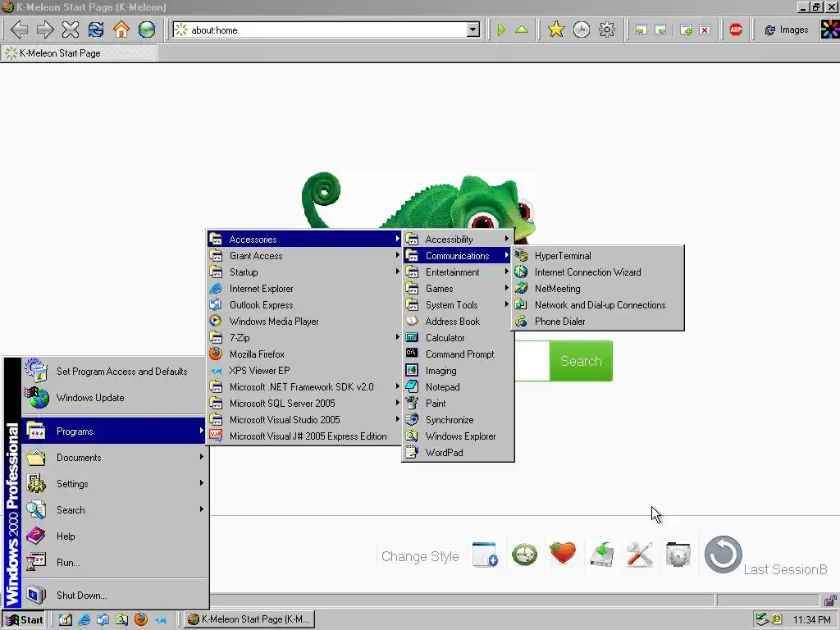Click the green Up arrow icon
The height and width of the screenshot is (630, 840).
click(522, 30)
